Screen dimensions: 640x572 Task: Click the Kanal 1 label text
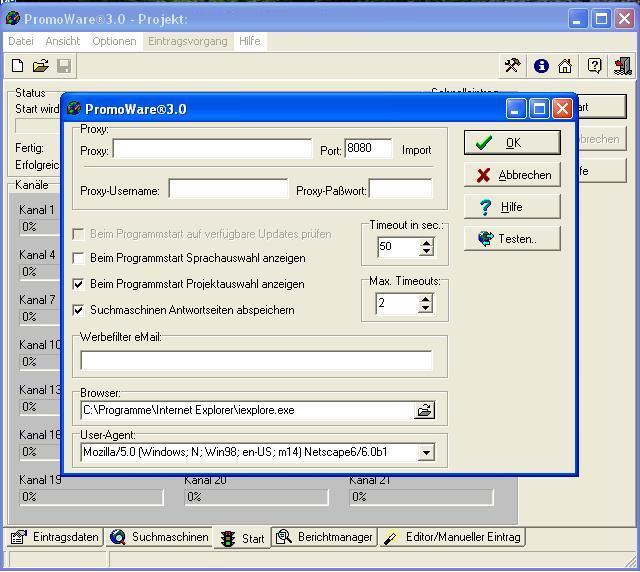pos(37,210)
